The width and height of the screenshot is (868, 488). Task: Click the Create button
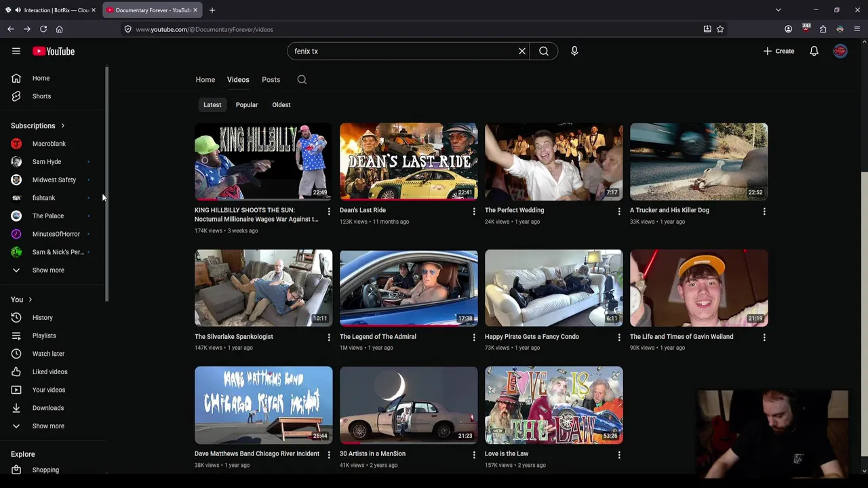[x=778, y=51]
